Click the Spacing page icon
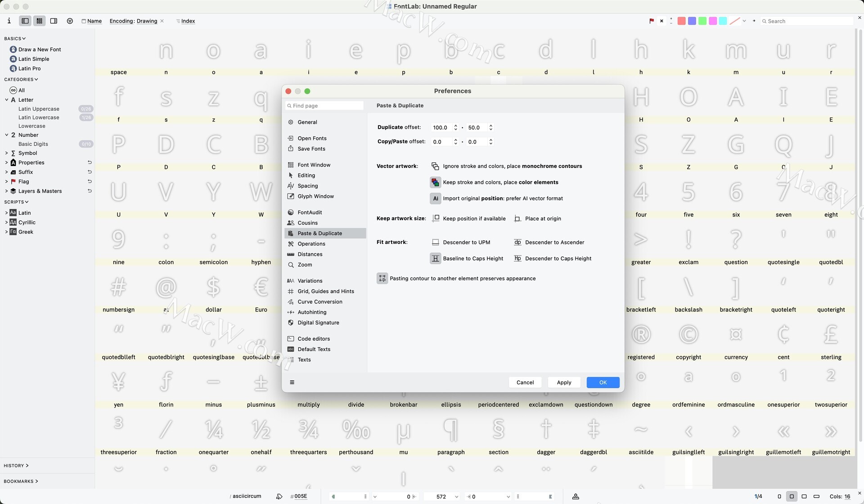 coord(291,186)
